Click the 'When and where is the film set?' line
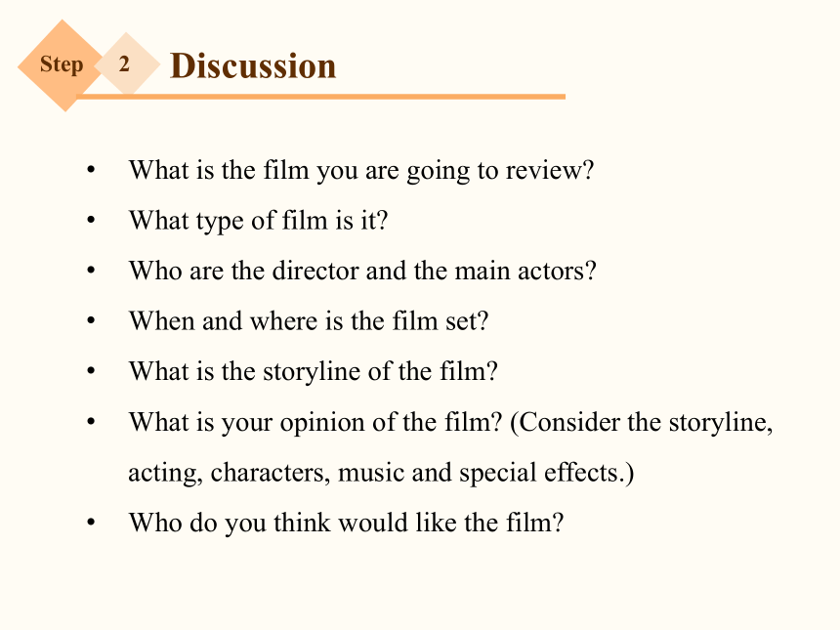 coord(309,321)
